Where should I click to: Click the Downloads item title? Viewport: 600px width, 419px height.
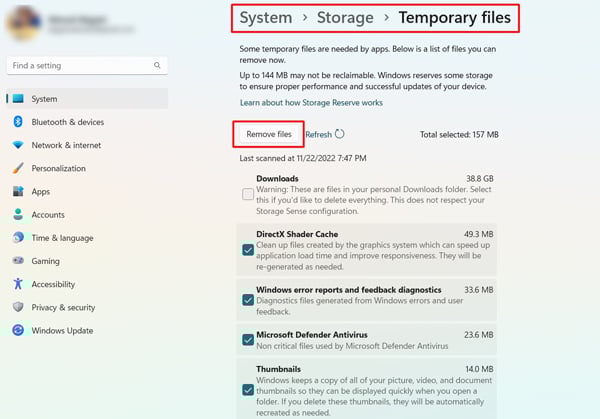click(277, 179)
